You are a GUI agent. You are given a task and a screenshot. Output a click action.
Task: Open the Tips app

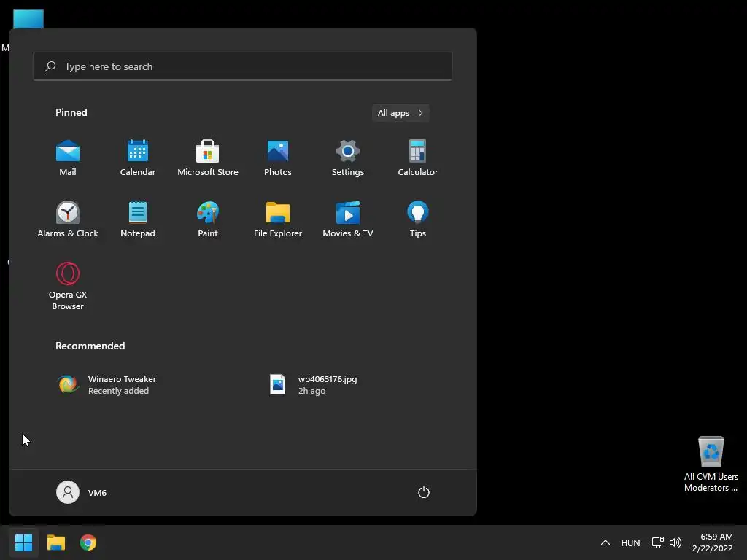click(x=418, y=219)
